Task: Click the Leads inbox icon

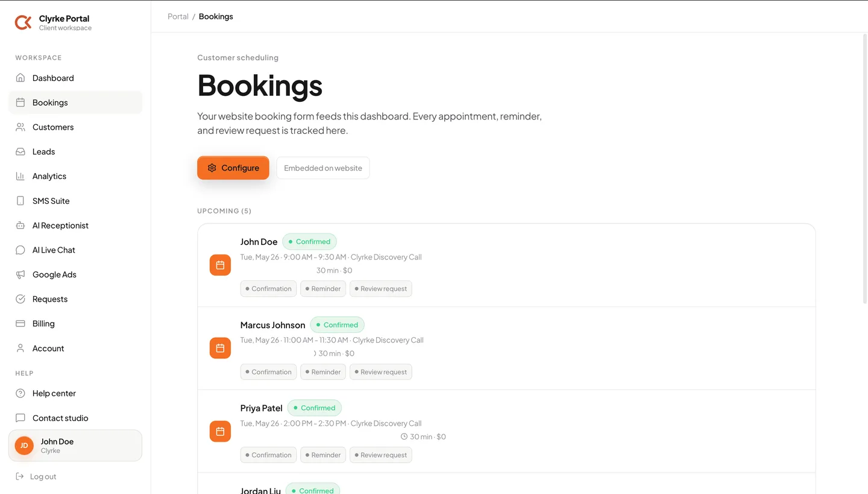Action: [x=20, y=151]
